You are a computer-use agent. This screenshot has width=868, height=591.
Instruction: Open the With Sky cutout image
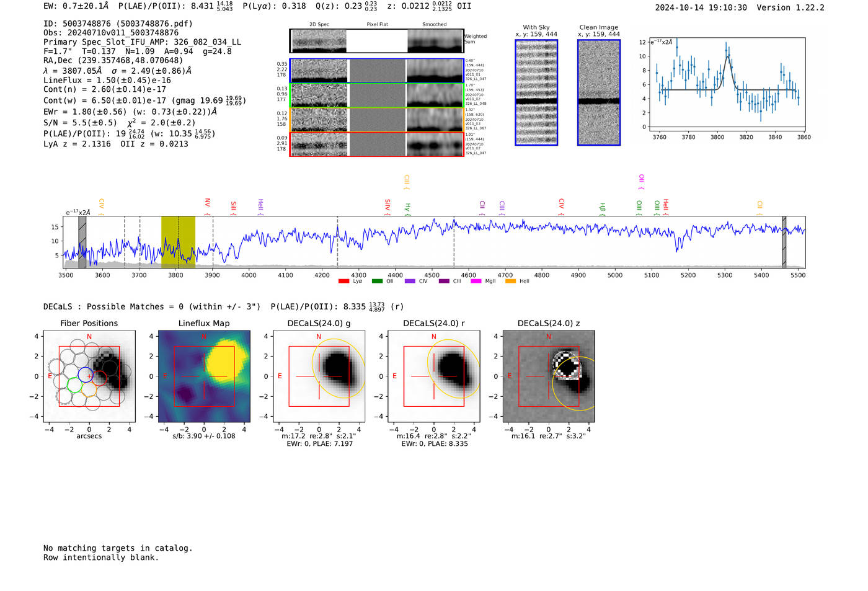click(536, 92)
